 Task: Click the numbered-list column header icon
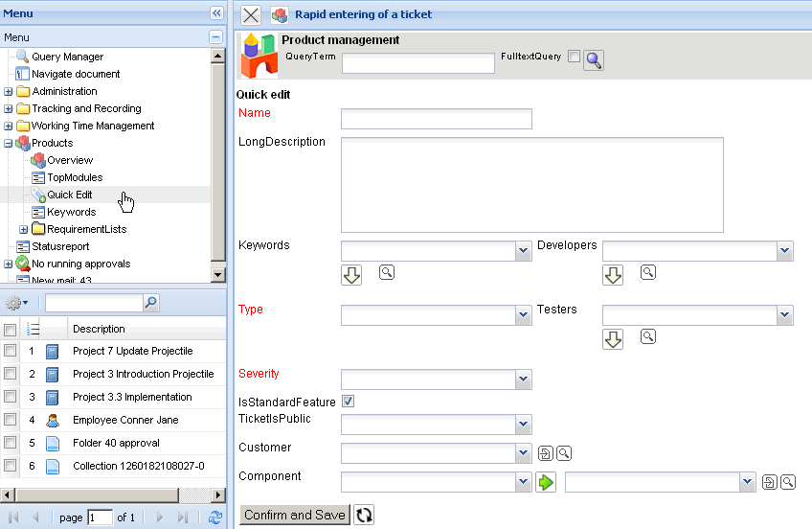pos(33,329)
